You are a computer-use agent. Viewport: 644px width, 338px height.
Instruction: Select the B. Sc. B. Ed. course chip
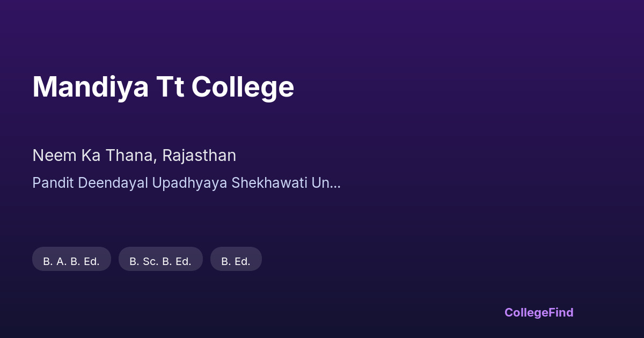(160, 261)
